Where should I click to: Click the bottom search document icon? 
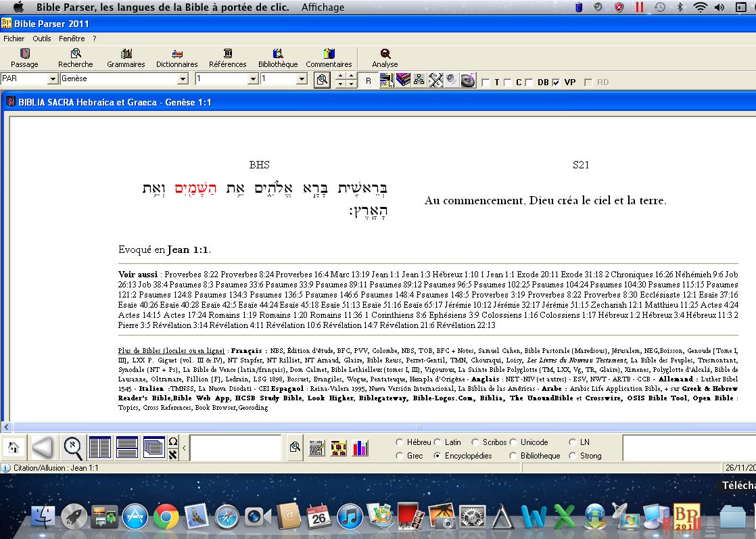[x=295, y=448]
